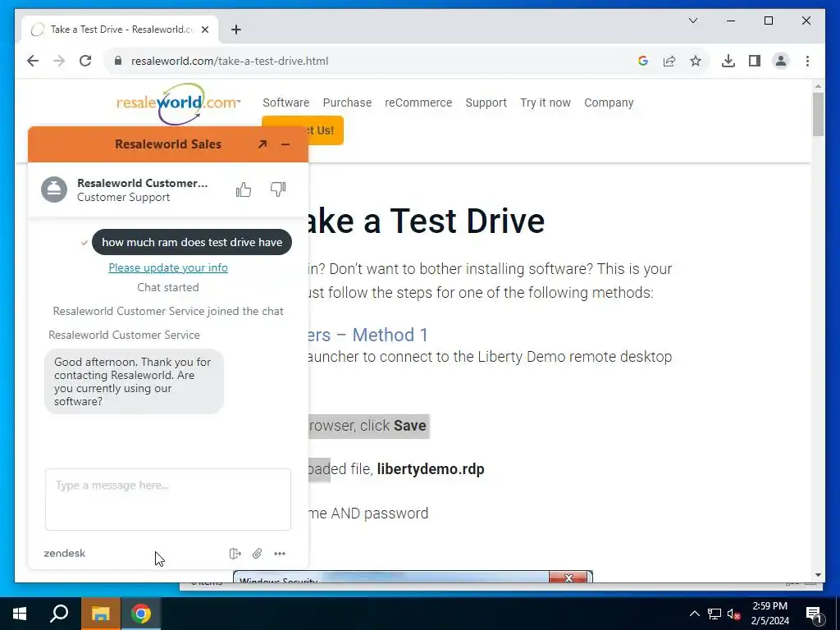Click the zendesk label in chat footer
Viewport: 840px width, 630px height.
coord(64,554)
